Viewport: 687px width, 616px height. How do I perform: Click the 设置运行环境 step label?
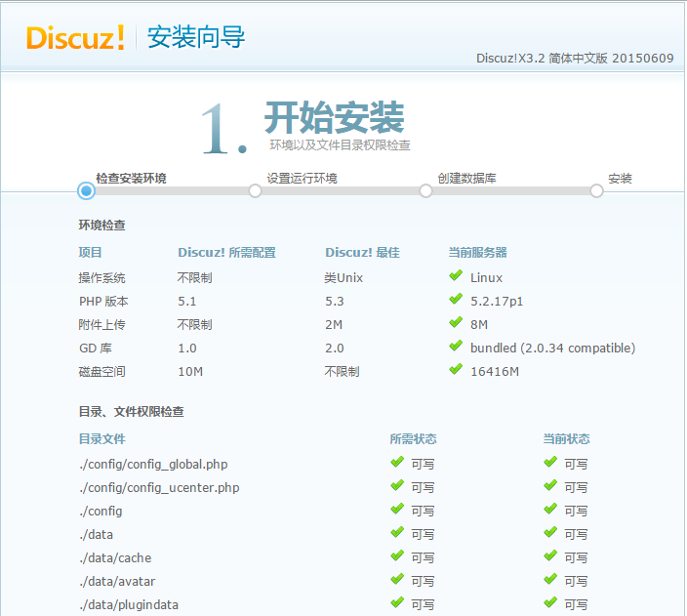pos(303,179)
